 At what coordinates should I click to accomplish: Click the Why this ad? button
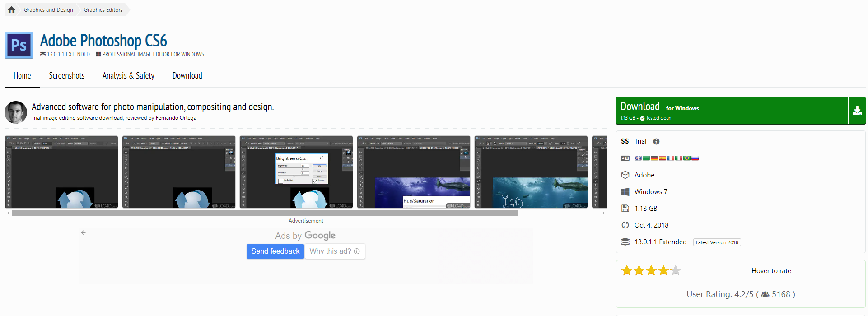pyautogui.click(x=335, y=251)
